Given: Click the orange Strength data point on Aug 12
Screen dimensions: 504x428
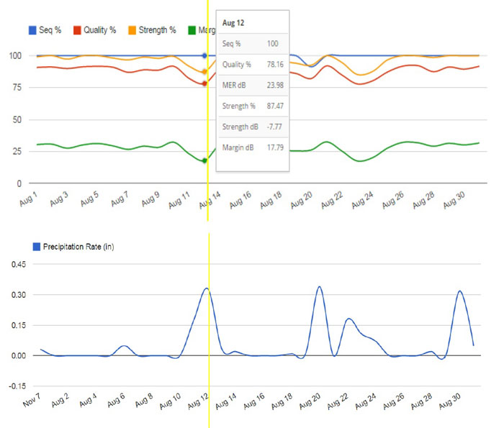Looking at the screenshot, I should [204, 72].
